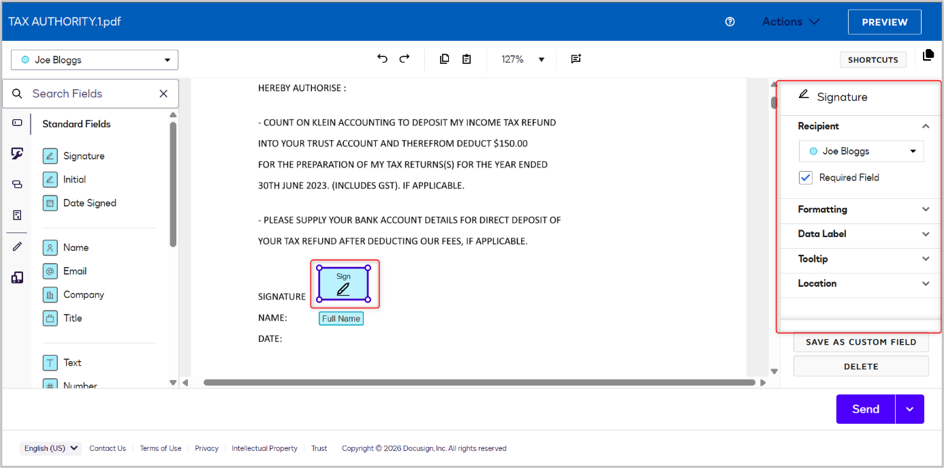This screenshot has height=468, width=944.
Task: Pick the Signature field icon
Action: click(x=50, y=156)
